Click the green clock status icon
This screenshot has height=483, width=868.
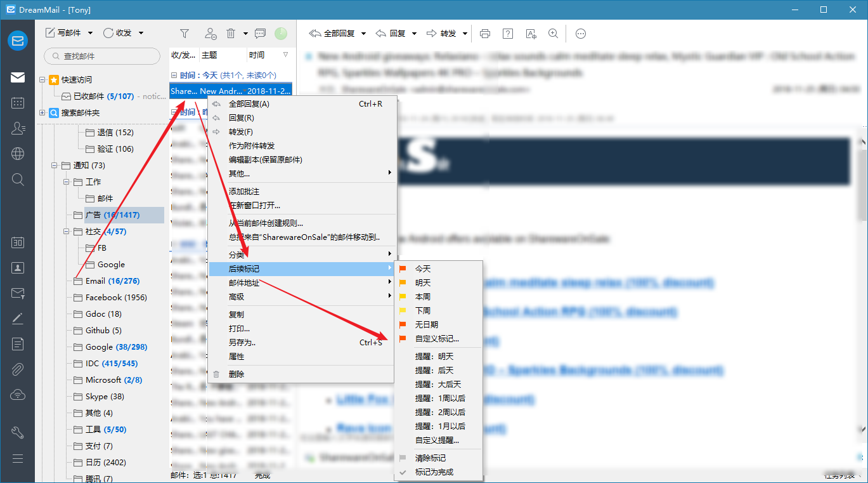(x=281, y=34)
